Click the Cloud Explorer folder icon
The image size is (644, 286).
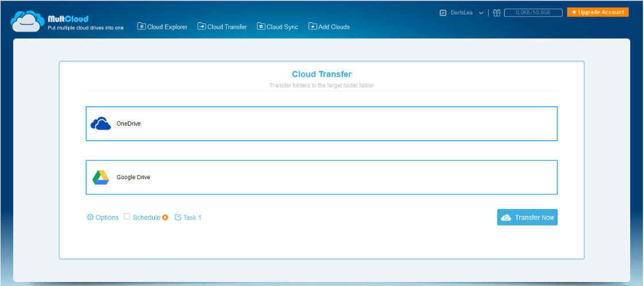(141, 26)
